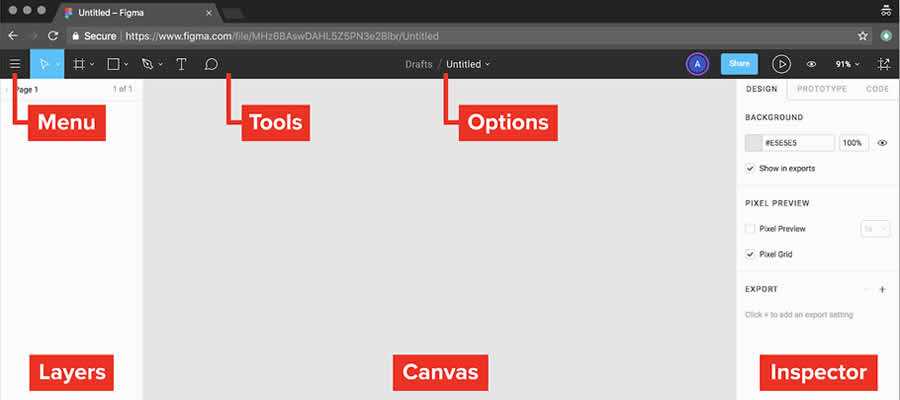Expand the Untitled file name dropdown

pyautogui.click(x=468, y=64)
